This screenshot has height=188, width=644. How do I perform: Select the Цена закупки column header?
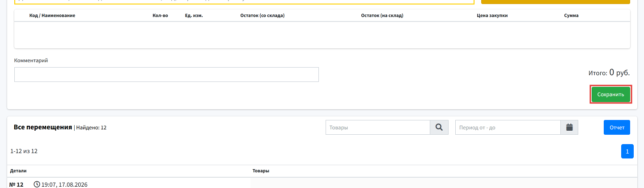(x=492, y=16)
